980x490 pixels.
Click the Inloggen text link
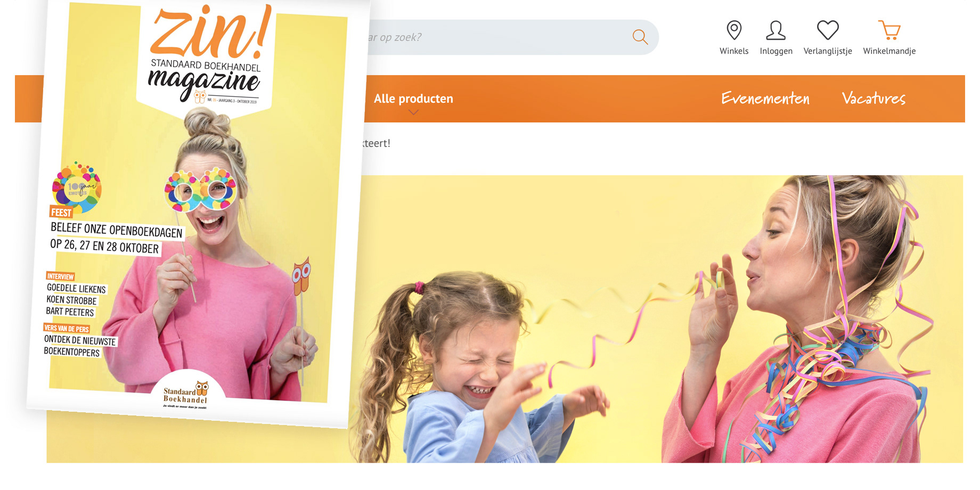tap(776, 51)
